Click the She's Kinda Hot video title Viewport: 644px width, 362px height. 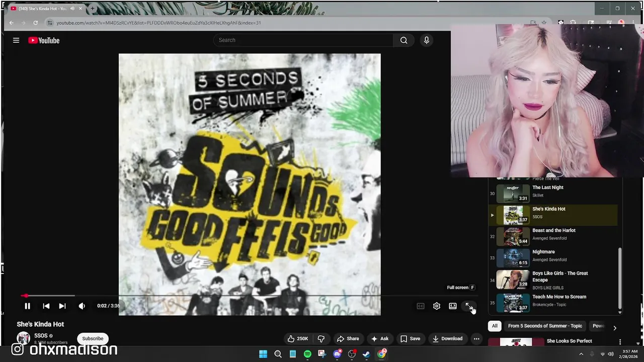point(40,324)
